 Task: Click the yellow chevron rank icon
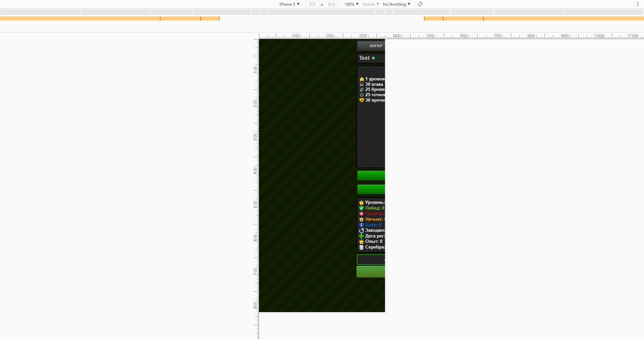pos(361,79)
